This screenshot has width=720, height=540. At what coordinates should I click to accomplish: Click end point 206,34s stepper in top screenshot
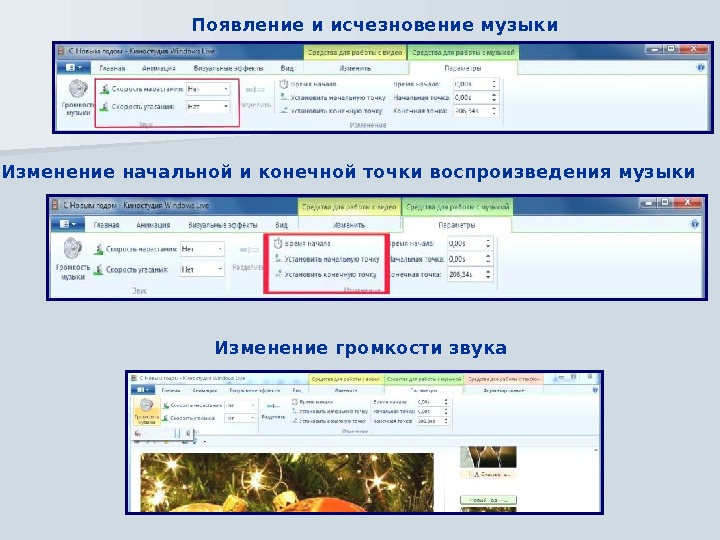point(494,111)
